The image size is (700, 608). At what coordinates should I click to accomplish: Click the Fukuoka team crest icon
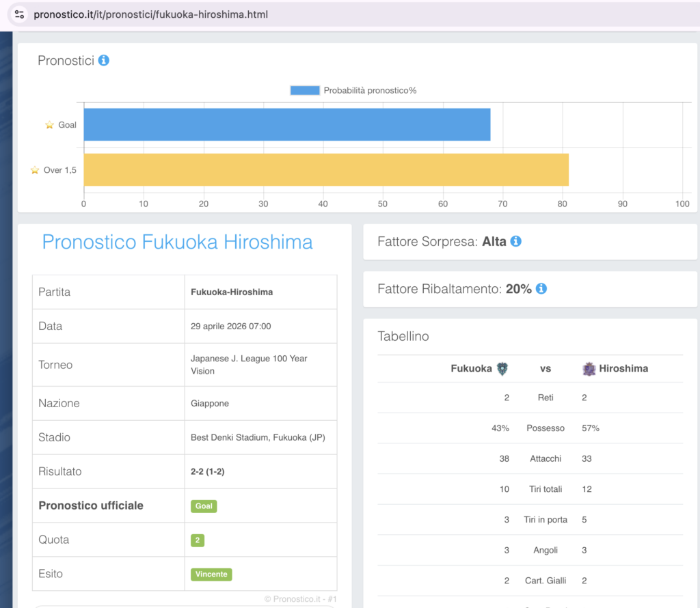pos(502,369)
